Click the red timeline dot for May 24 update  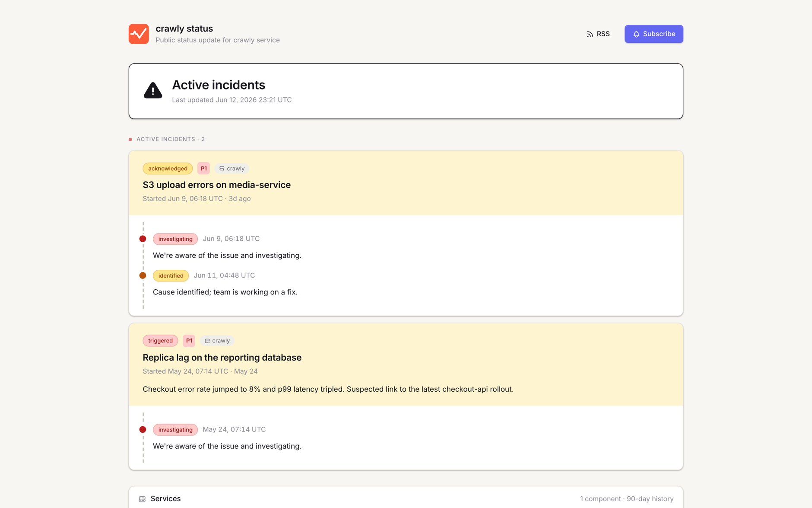pos(143,429)
